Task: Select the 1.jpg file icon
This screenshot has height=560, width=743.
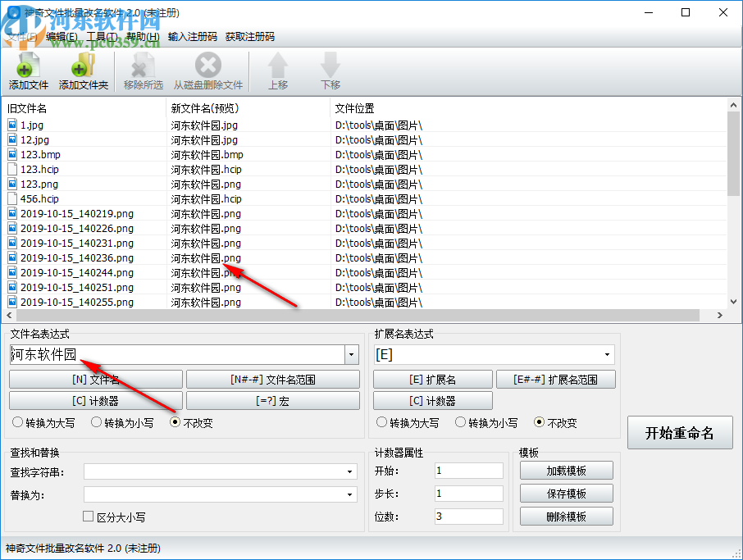Action: pyautogui.click(x=13, y=125)
